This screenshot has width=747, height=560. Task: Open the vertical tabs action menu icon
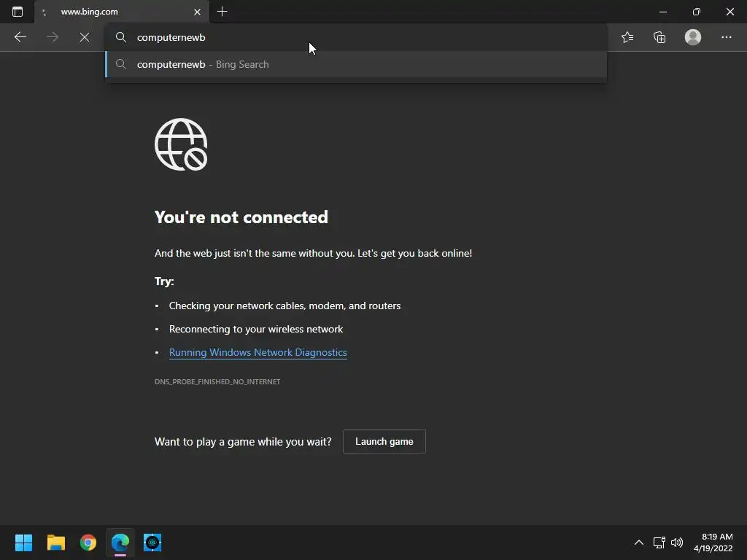click(x=18, y=12)
